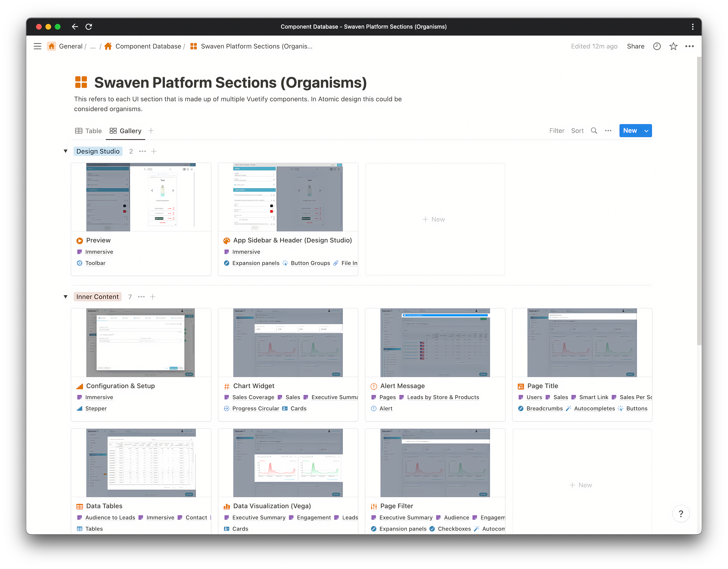
Task: Open the page options menu (••• top right)
Action: click(689, 46)
